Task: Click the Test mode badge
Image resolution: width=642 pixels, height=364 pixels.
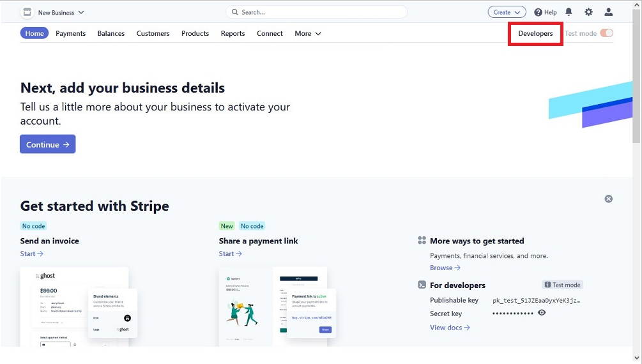Action: click(x=563, y=285)
